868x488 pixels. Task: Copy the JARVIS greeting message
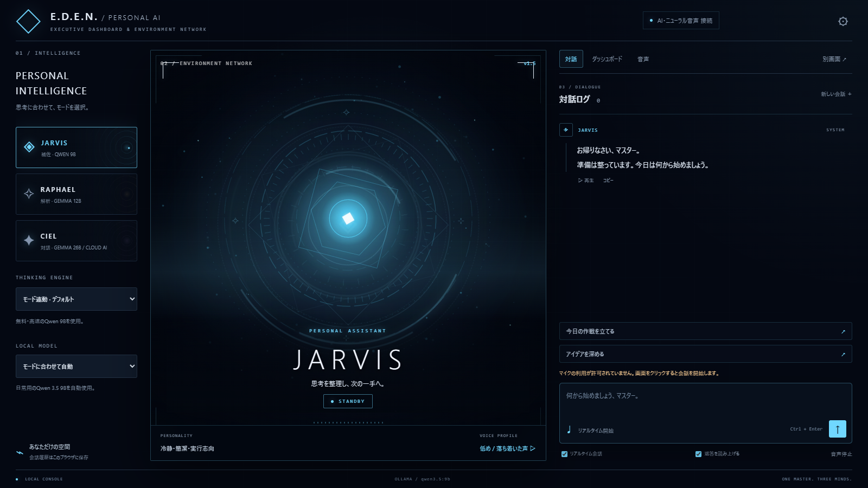coord(608,181)
